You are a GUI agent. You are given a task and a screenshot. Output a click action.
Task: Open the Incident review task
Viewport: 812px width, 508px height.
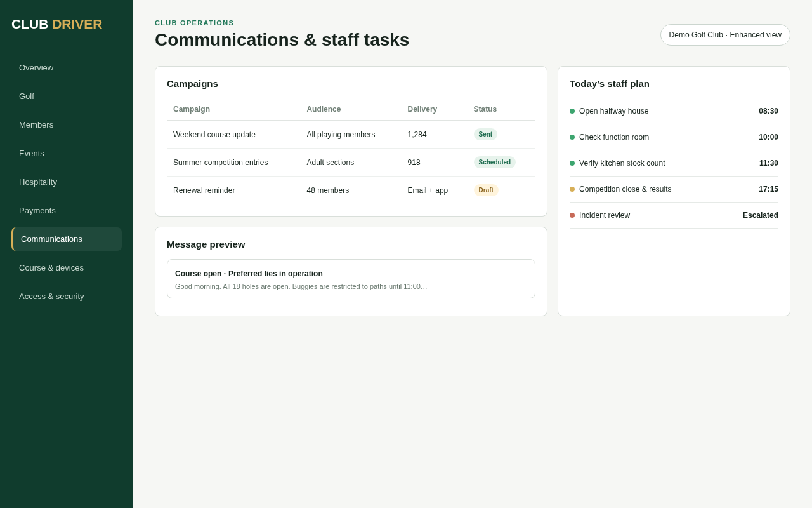(674, 215)
